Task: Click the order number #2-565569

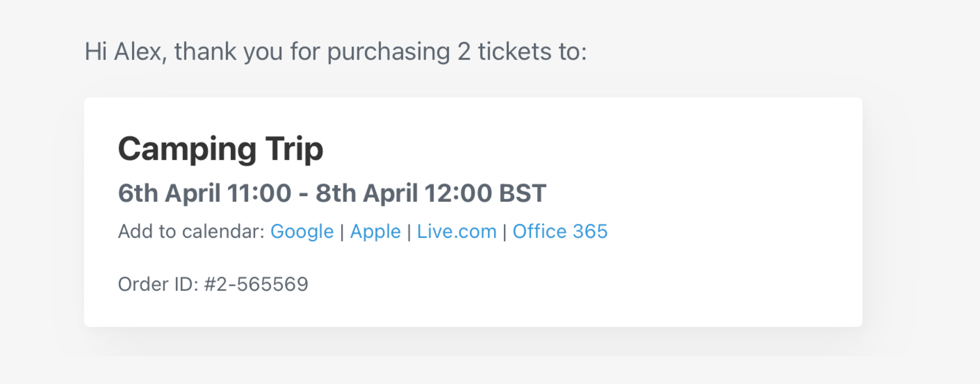Action: tap(256, 284)
